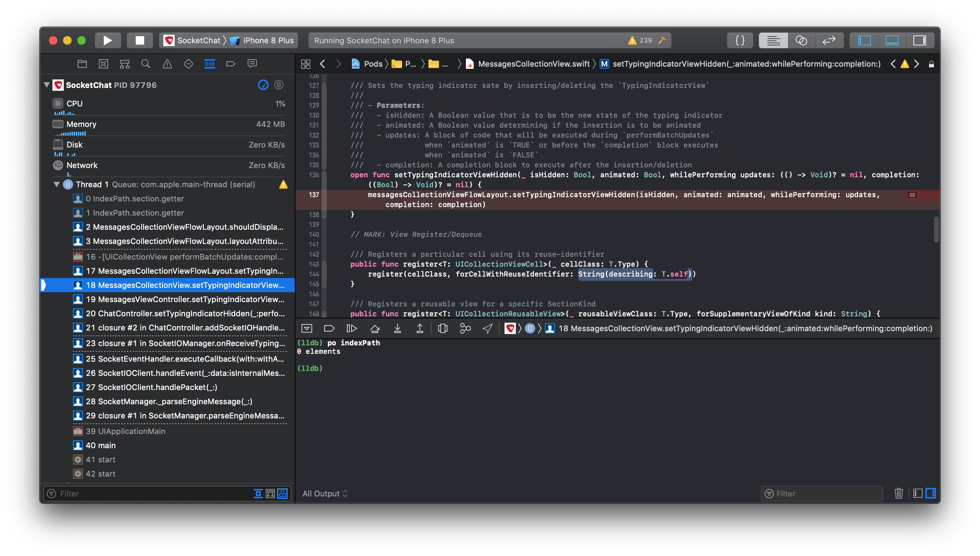Toggle the Navigator panel visibility
The image size is (980, 556).
[864, 40]
